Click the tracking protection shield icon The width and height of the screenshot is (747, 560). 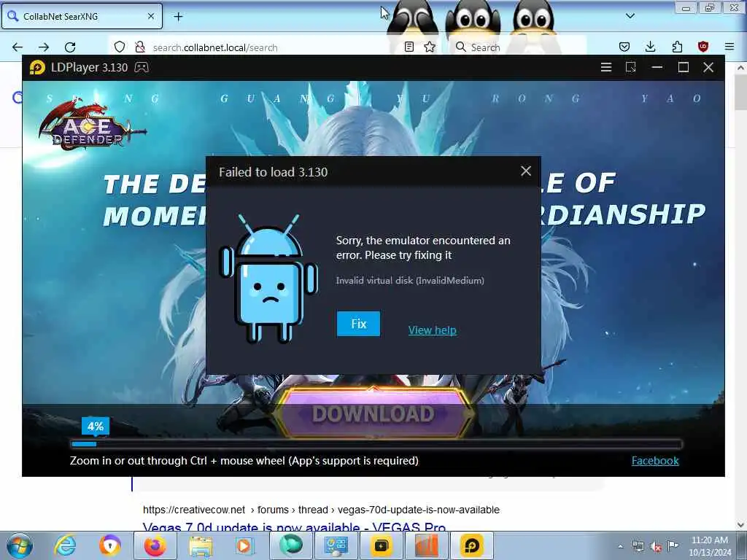point(120,47)
